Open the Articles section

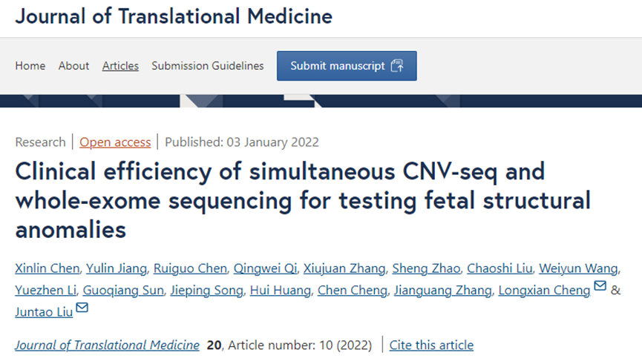pos(120,66)
